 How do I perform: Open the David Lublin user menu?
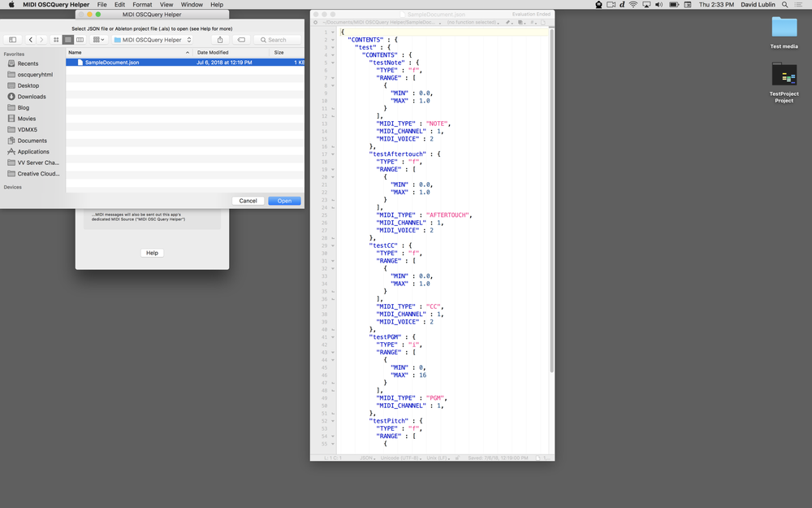758,5
